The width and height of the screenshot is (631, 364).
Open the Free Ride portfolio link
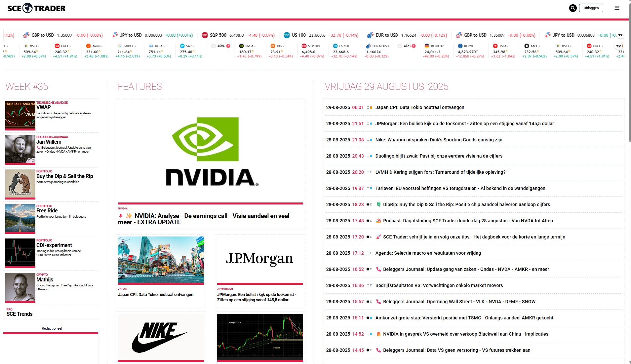point(47,211)
